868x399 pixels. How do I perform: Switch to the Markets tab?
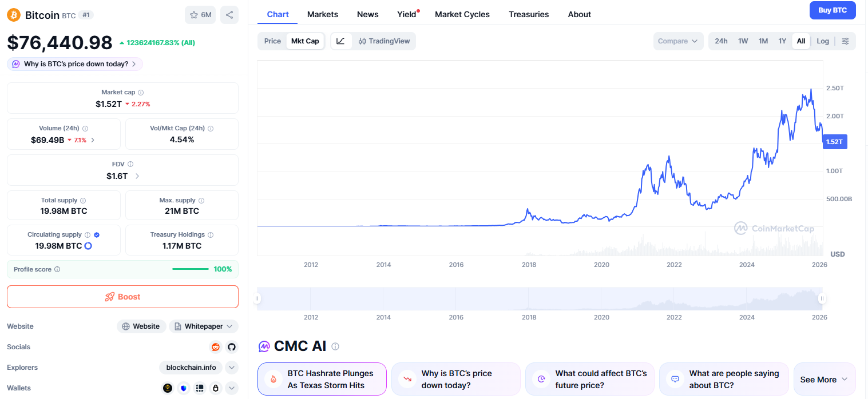tap(322, 14)
